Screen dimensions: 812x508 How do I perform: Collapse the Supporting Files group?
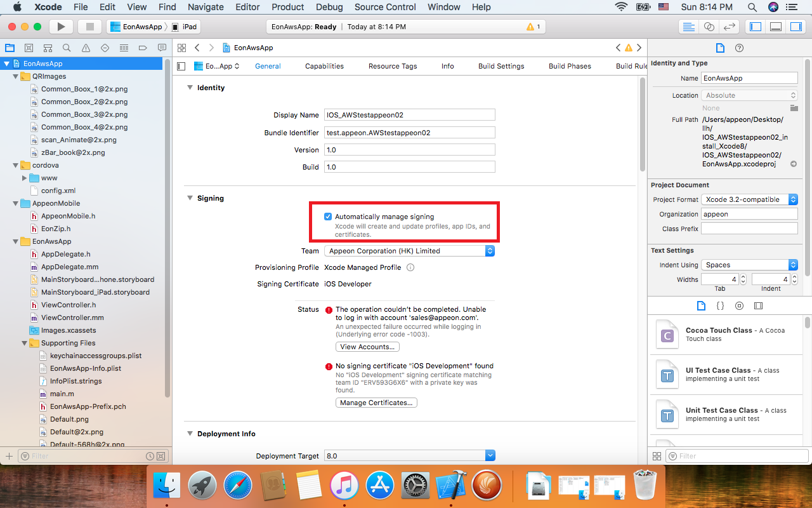(x=24, y=343)
